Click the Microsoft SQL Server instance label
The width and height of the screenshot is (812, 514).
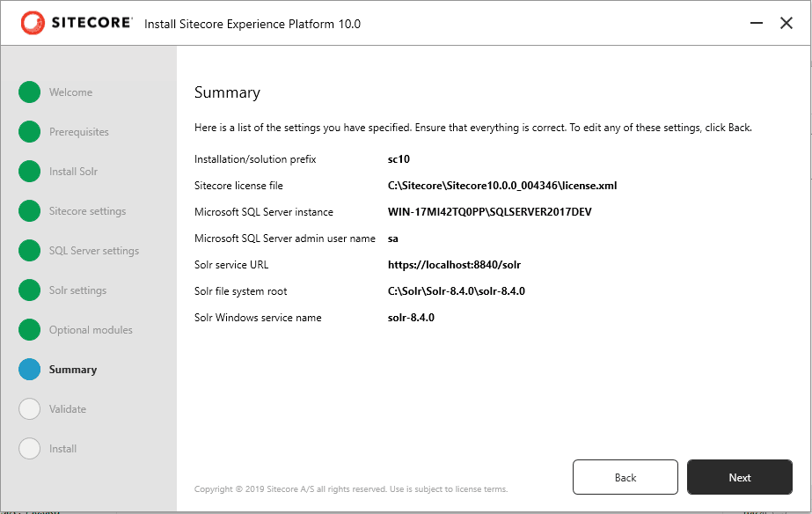[x=264, y=212]
